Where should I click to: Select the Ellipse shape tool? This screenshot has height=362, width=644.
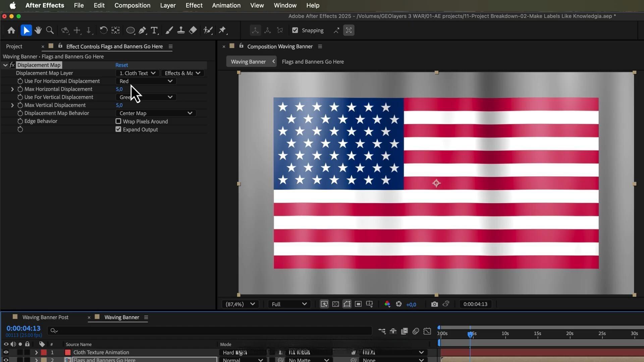pyautogui.click(x=130, y=31)
